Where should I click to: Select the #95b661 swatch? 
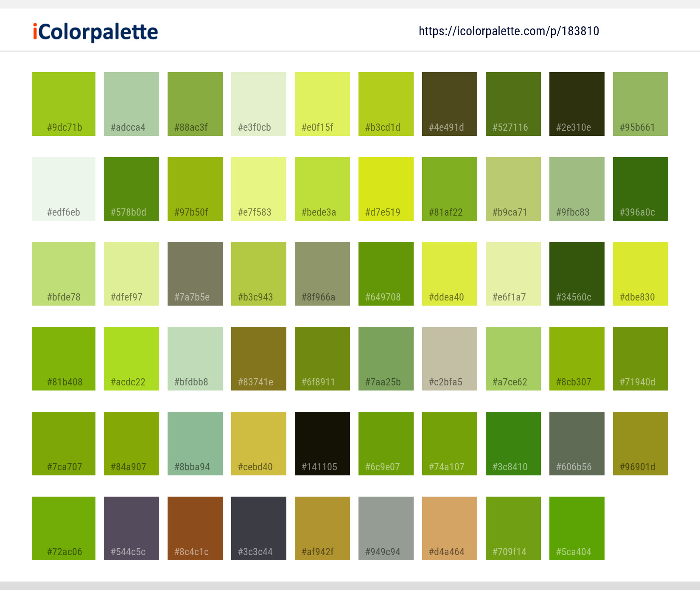(641, 104)
